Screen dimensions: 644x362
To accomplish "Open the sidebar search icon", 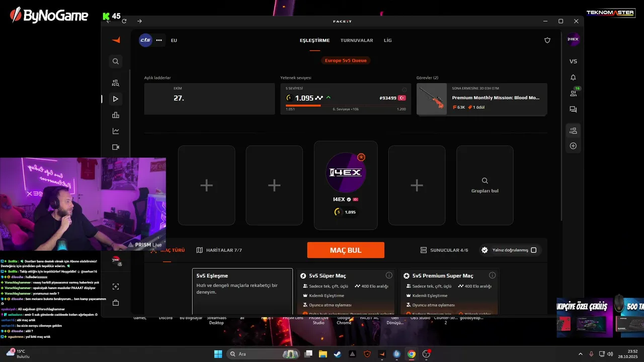I will pos(116,61).
